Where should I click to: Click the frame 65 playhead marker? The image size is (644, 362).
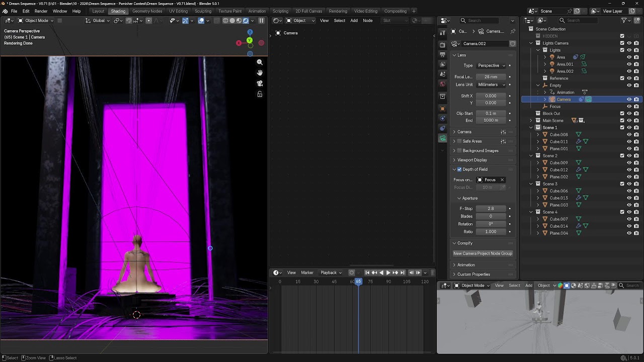pyautogui.click(x=358, y=282)
